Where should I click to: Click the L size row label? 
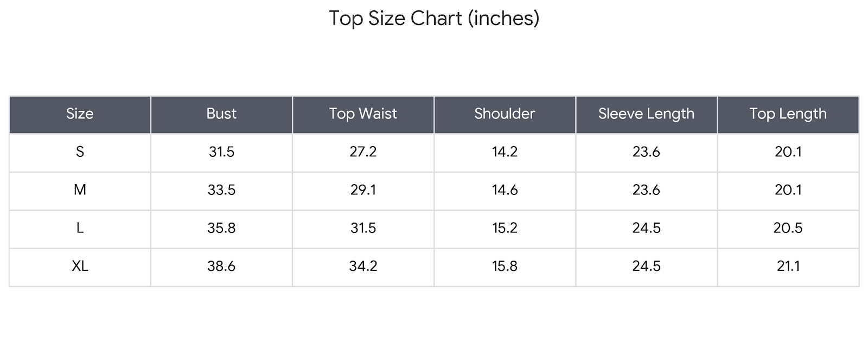point(80,228)
